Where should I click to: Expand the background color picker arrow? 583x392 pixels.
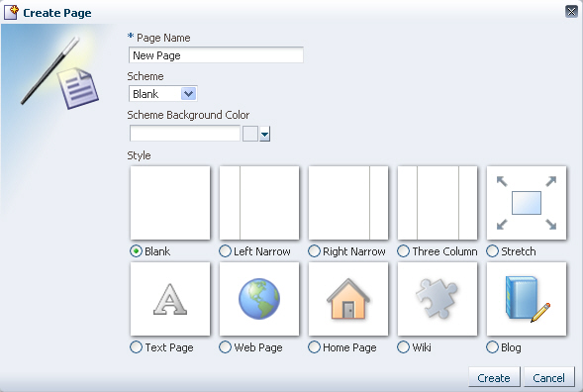[x=264, y=134]
